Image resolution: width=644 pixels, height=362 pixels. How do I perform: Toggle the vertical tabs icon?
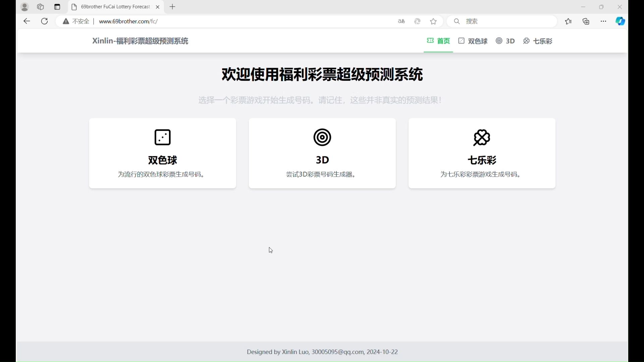click(57, 7)
